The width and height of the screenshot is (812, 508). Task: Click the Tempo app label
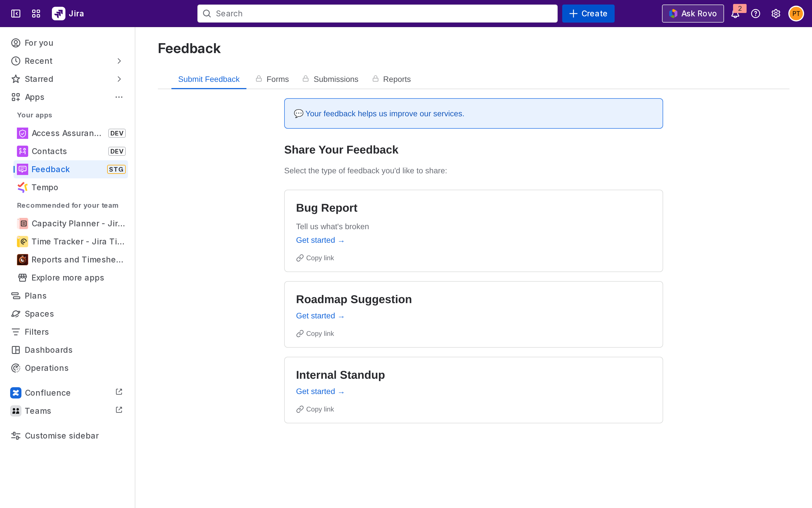[x=45, y=187]
